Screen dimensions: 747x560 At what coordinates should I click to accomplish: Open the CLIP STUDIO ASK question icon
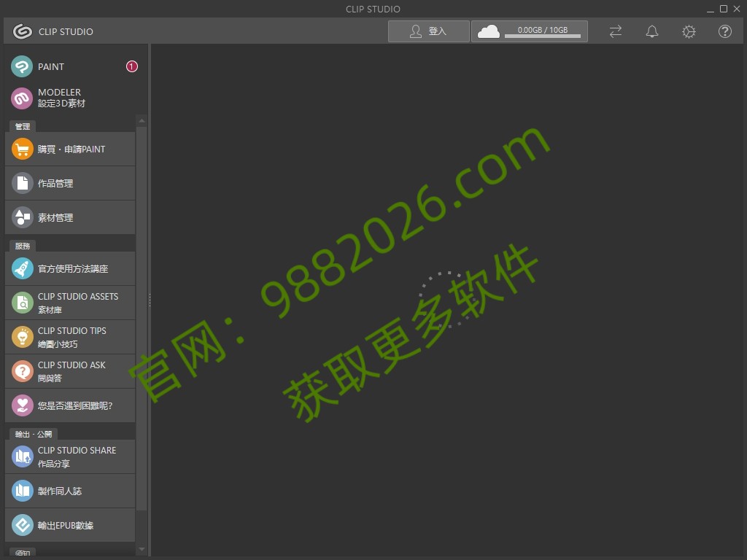[22, 371]
